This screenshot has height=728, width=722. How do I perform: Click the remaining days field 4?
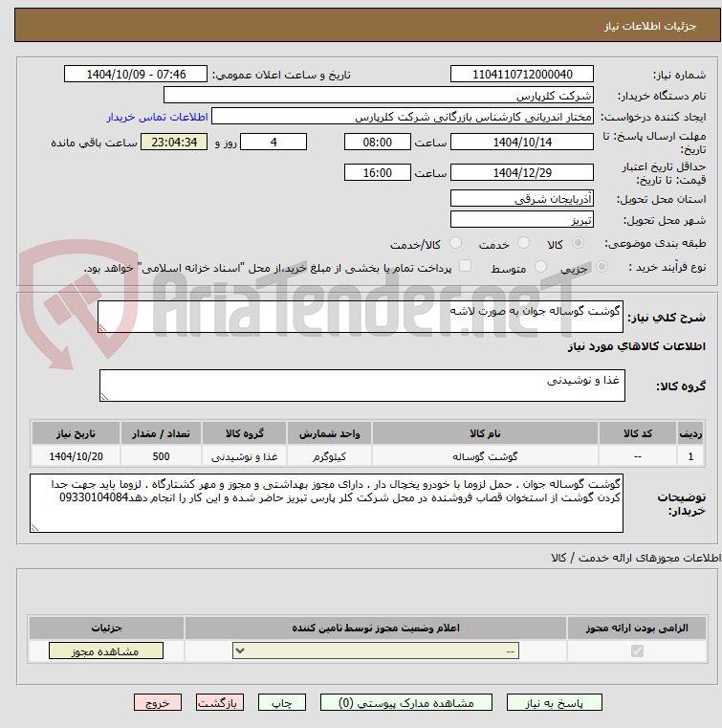pos(273,142)
